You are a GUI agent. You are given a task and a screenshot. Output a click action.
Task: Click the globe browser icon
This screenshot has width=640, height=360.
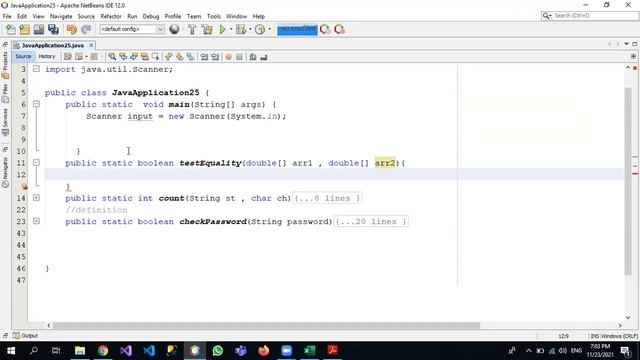point(174,29)
